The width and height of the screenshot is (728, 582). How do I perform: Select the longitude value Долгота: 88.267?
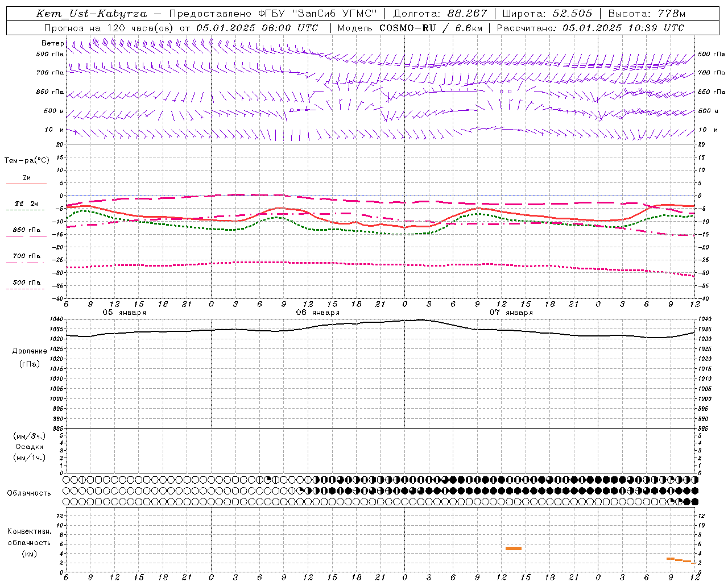(440, 14)
